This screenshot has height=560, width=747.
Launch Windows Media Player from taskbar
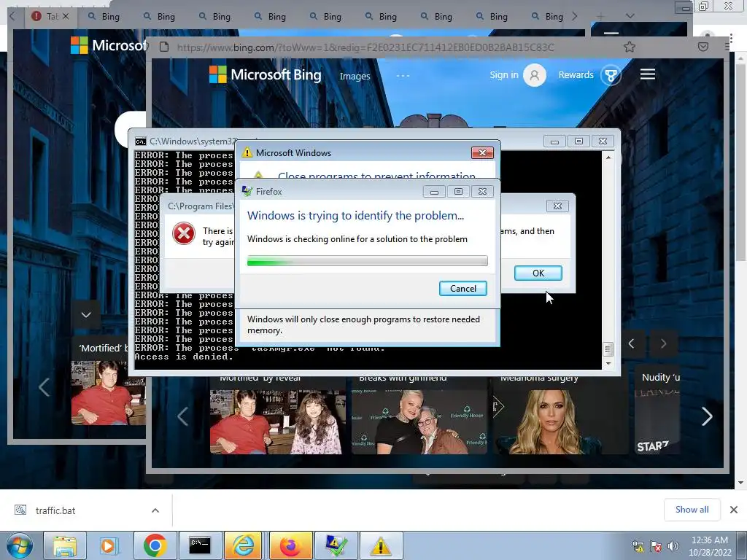[x=109, y=545]
